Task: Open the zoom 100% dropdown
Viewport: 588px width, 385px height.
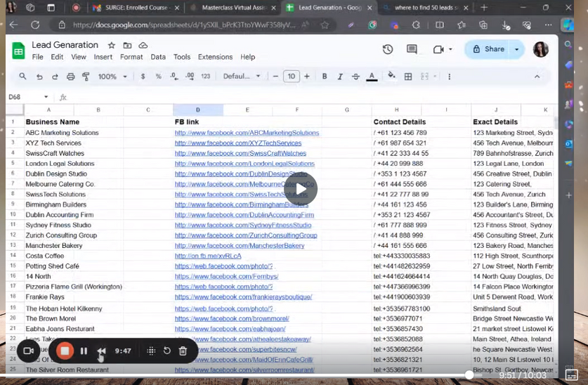Action: (112, 77)
